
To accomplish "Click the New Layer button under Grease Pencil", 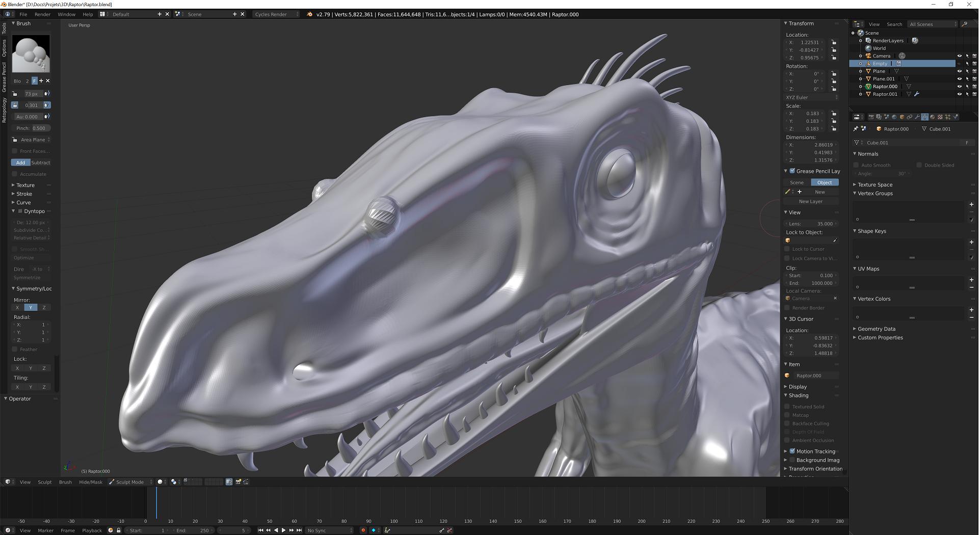I will [810, 201].
